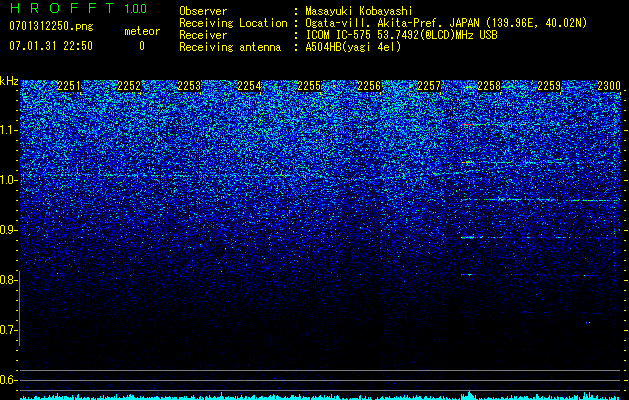Click the 0.8 kHz axis label
The height and width of the screenshot is (400, 629).
point(8,280)
